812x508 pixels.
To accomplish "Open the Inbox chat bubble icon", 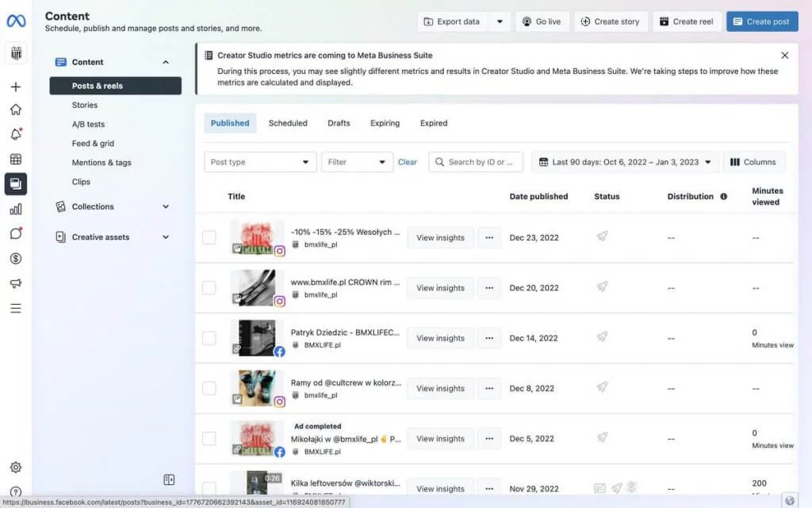I will click(x=15, y=234).
